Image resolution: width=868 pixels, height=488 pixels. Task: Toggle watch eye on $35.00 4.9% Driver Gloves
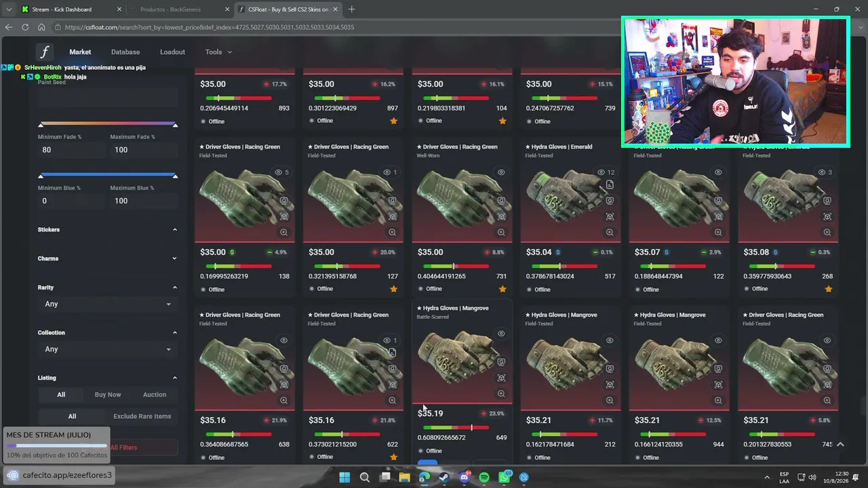[x=278, y=172]
